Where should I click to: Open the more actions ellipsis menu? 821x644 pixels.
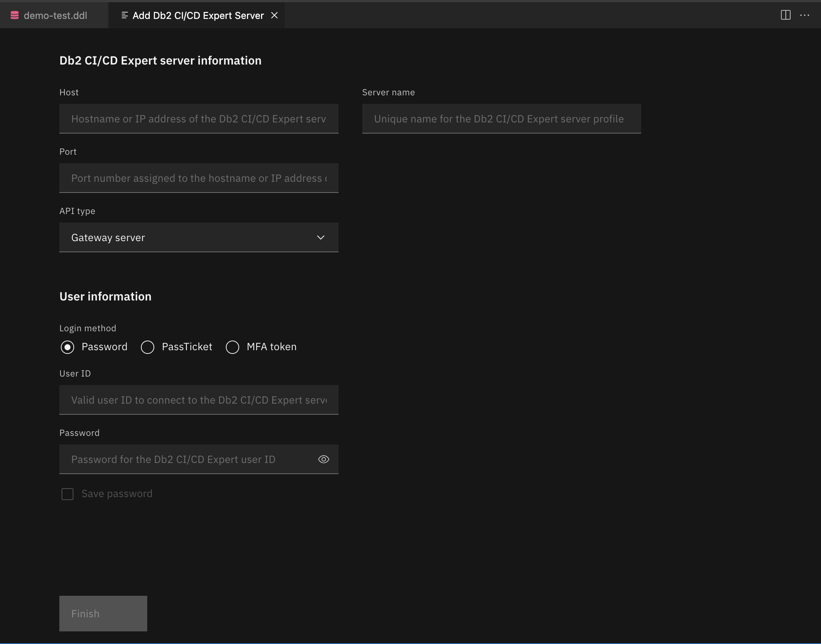(805, 15)
